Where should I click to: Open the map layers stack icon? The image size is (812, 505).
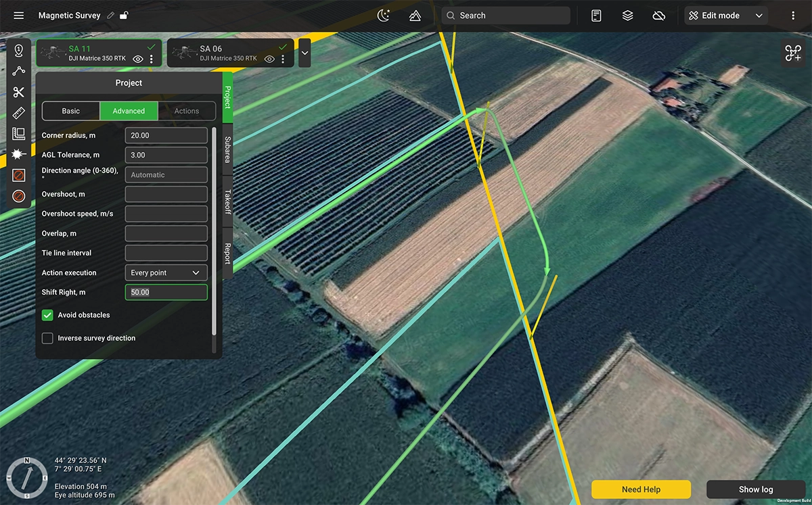coord(628,16)
